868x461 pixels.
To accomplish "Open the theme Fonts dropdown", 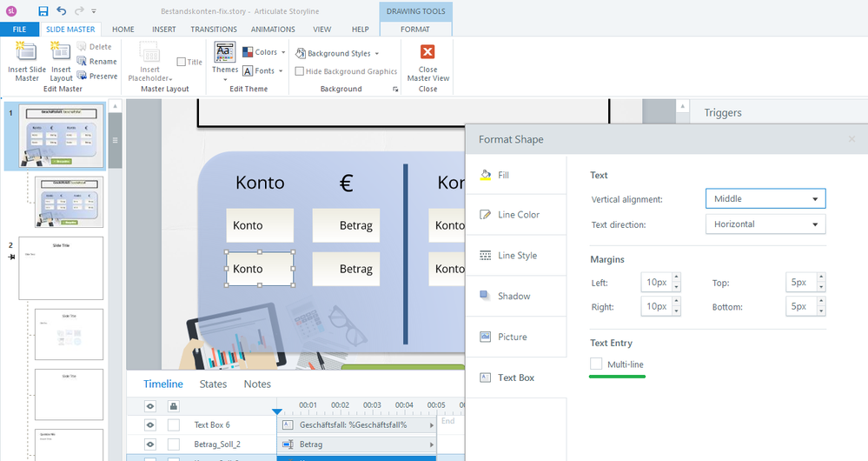I will click(x=262, y=71).
